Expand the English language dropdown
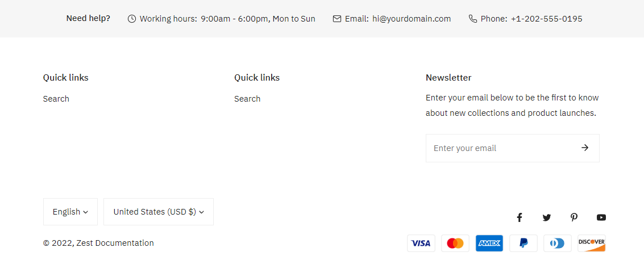The image size is (644, 260). (x=70, y=212)
